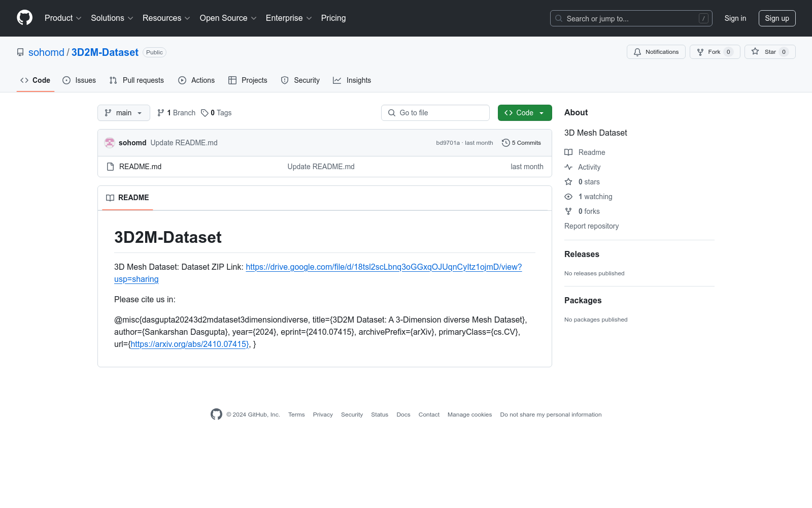Click the GitHub logo in the header
This screenshot has height=508, width=812.
point(24,18)
